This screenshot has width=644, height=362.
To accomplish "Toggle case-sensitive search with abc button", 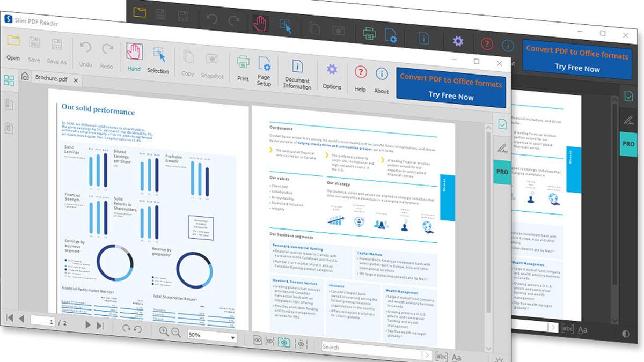I will 441,354.
